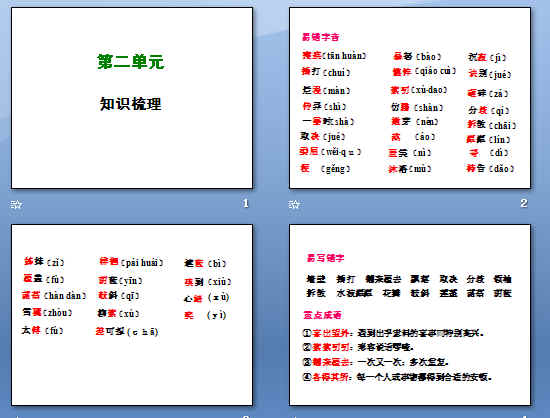Image resolution: width=550 pixels, height=418 pixels.
Task: Click the animation star icon under slide 1
Action: (16, 204)
